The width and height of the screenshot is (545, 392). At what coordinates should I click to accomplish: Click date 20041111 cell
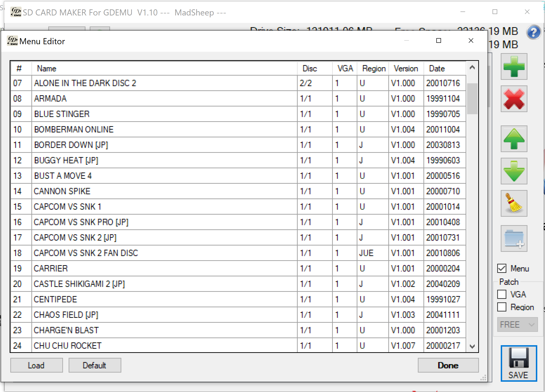(x=445, y=315)
